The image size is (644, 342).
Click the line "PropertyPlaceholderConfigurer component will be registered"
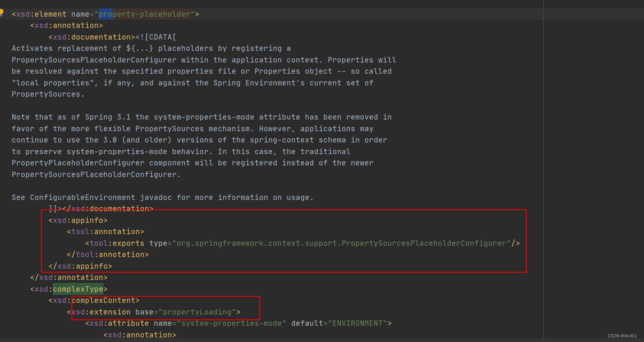click(192, 163)
